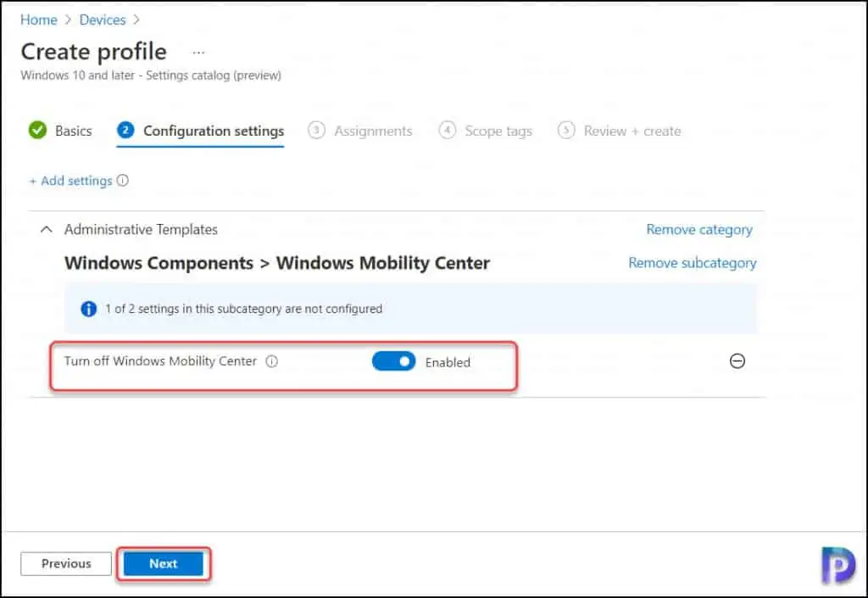Toggle Turn off Windows Mobility Center switch

click(393, 361)
